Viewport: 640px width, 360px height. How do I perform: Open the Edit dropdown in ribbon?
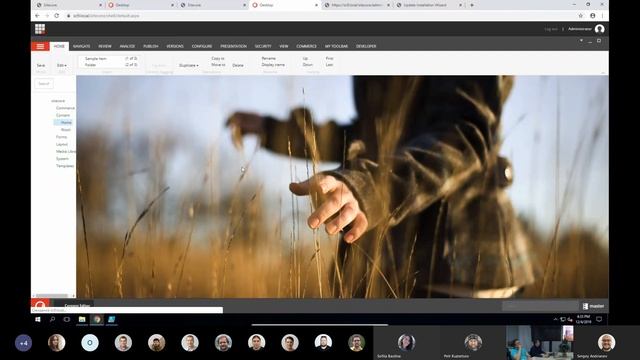pyautogui.click(x=62, y=65)
